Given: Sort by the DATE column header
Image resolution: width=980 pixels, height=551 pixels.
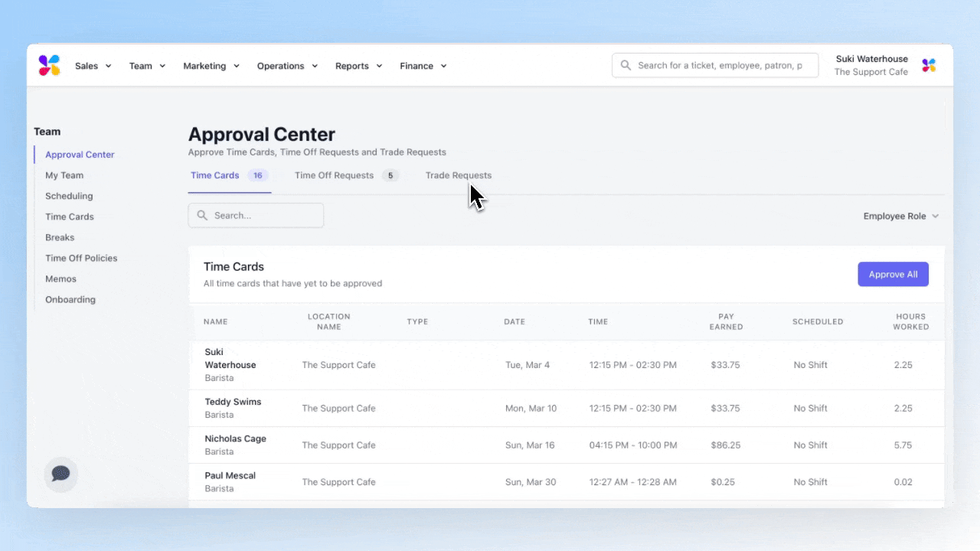Looking at the screenshot, I should [x=514, y=321].
